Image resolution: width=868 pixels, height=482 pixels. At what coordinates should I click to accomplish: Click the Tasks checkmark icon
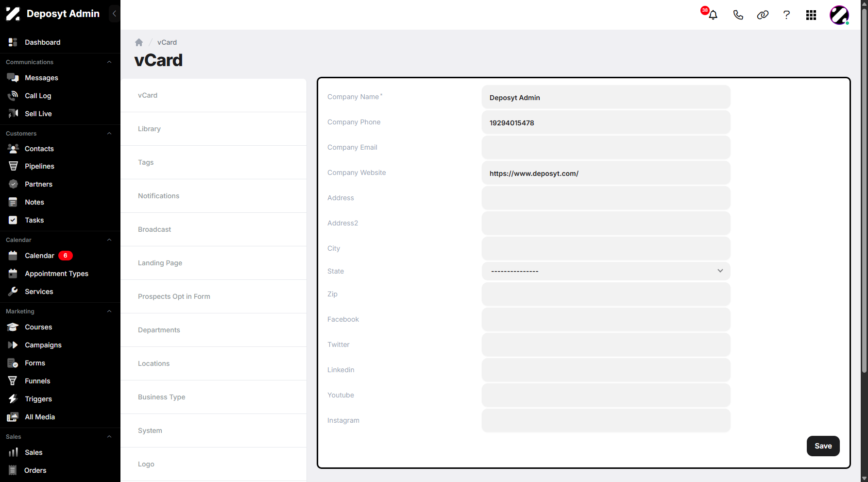[x=13, y=220]
